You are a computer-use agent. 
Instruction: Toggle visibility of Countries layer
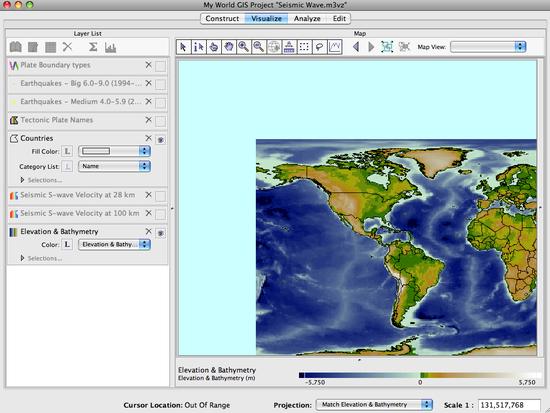[161, 140]
